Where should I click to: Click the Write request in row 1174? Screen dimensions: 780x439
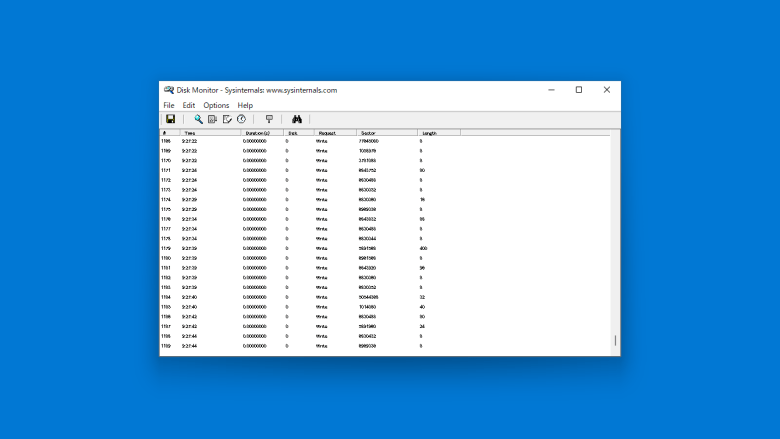(322, 199)
